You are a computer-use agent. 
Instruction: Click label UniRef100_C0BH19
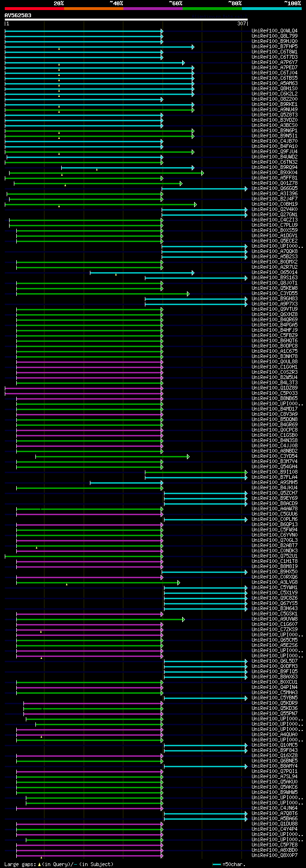coord(274,204)
